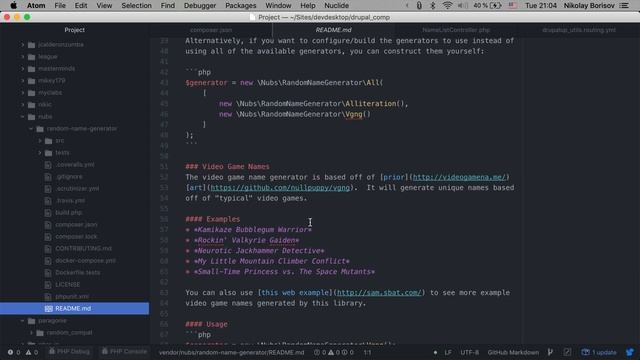Toggle the PHP Console panel
Viewport: 640px width, 360px height.
point(124,351)
